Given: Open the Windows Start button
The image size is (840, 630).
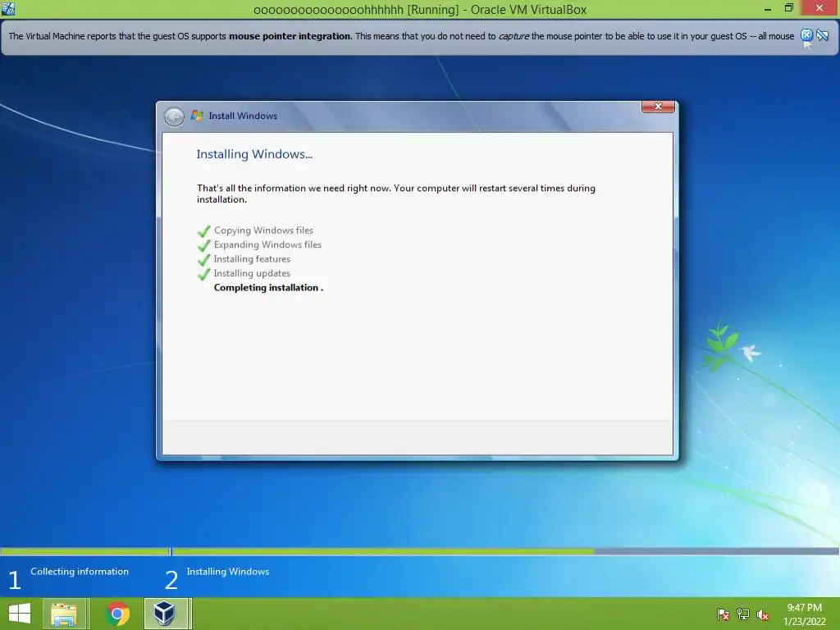Looking at the screenshot, I should (x=20, y=614).
